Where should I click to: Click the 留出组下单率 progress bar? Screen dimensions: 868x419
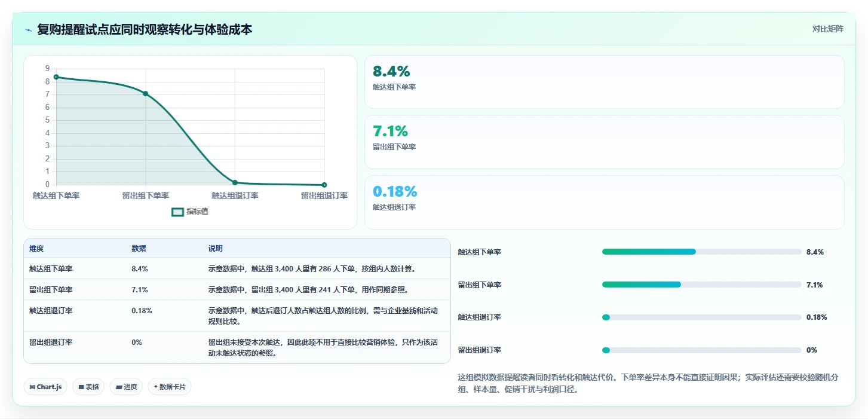pos(702,285)
